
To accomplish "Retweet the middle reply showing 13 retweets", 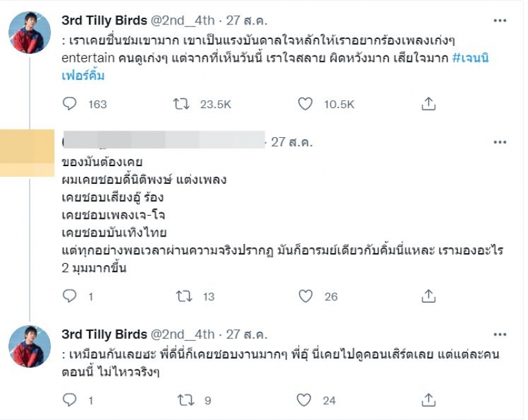I will point(184,296).
